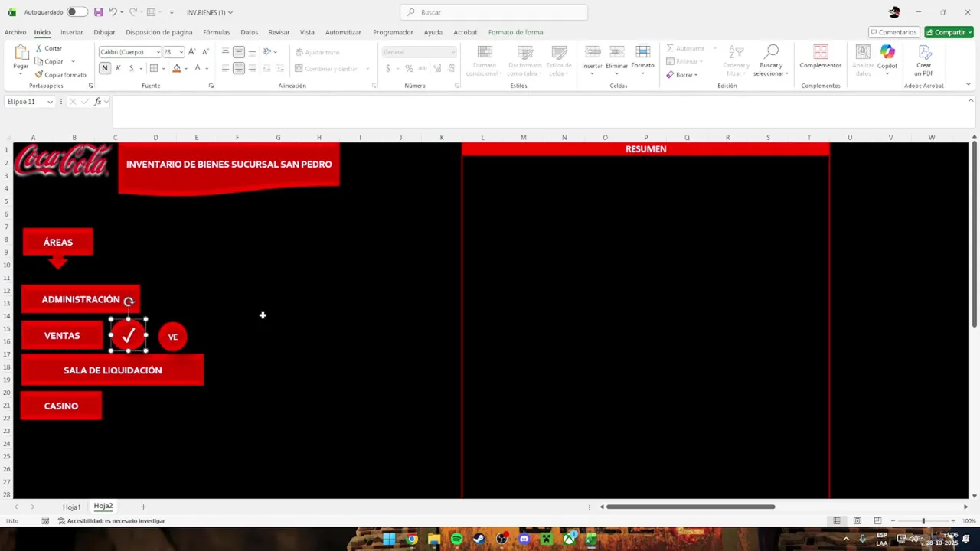Image resolution: width=980 pixels, height=551 pixels.
Task: Click the Buscar search box
Action: point(494,12)
